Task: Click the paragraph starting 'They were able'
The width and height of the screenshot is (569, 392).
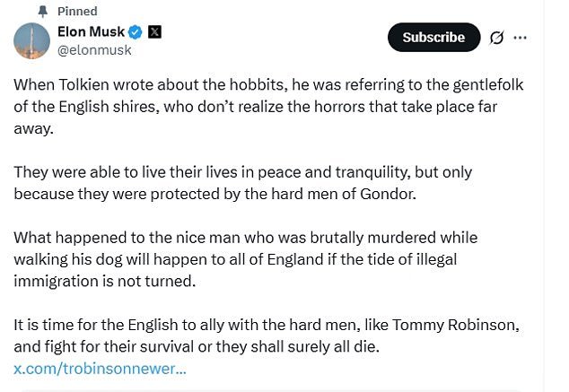Action: tap(242, 182)
